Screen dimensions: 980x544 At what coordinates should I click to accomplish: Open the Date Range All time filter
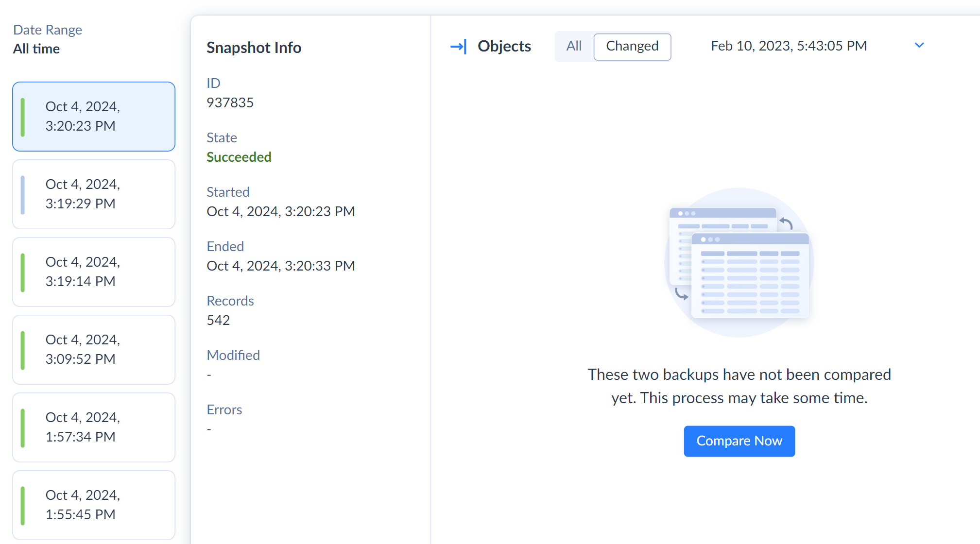48,39
